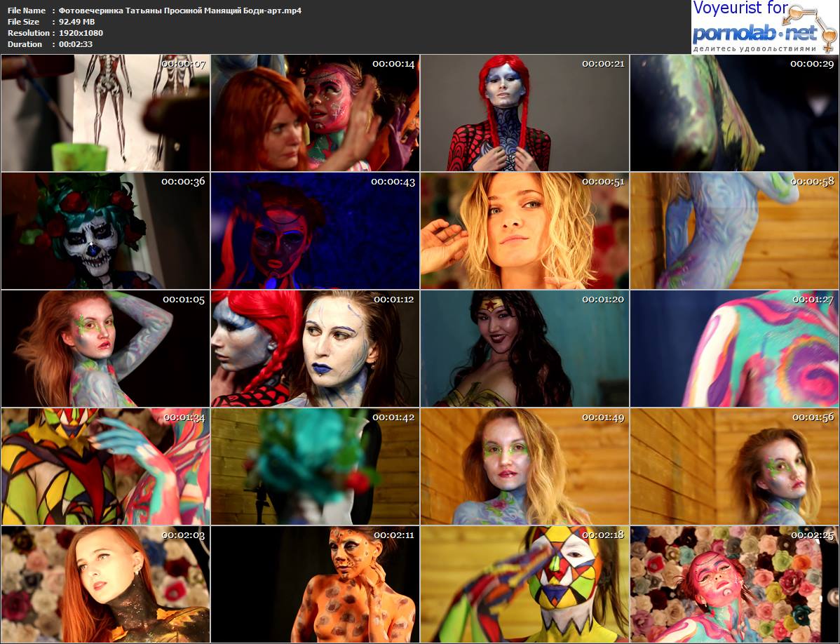Select the frame at 00:00:14

pyautogui.click(x=315, y=113)
